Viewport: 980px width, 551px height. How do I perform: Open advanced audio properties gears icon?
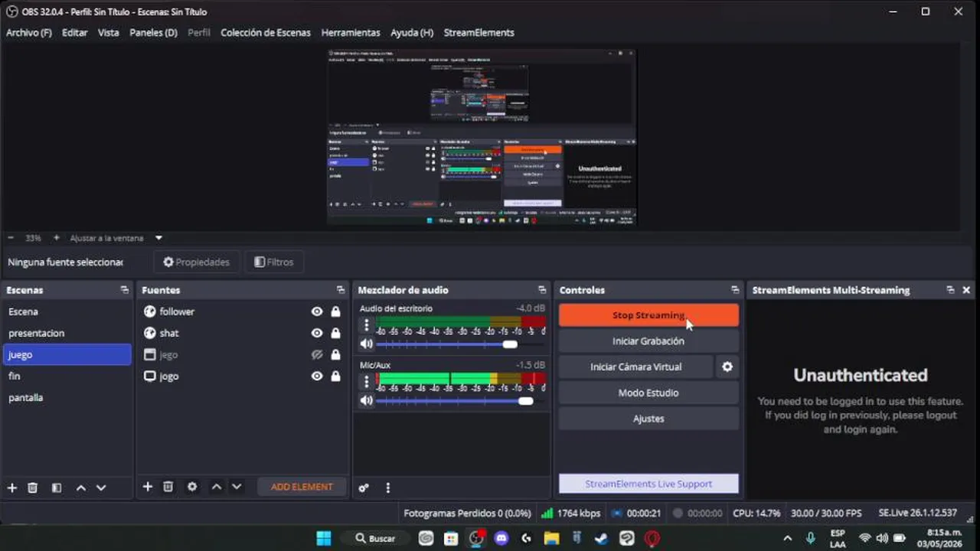click(x=364, y=487)
